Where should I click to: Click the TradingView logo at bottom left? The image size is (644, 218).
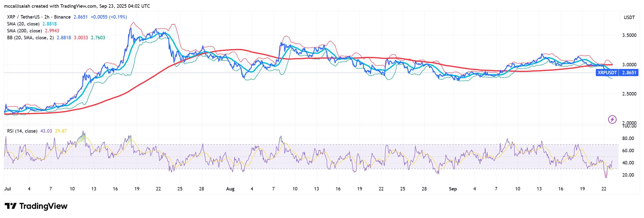tap(36, 206)
